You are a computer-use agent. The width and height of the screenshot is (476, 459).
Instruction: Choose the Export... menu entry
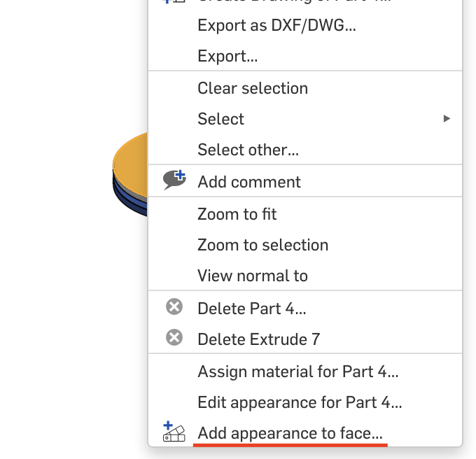pos(227,56)
